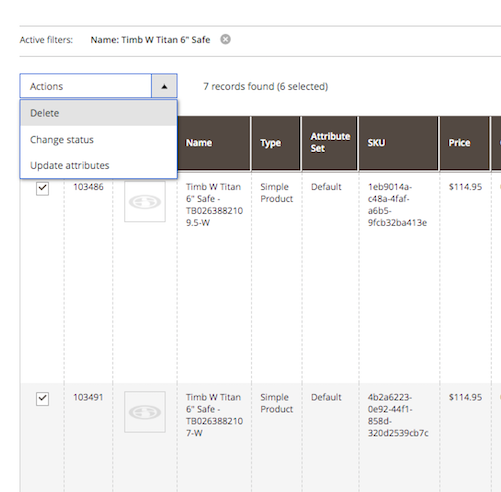Viewport: 501px width, 492px height.
Task: Click product name ending 7-W
Action: click(214, 415)
